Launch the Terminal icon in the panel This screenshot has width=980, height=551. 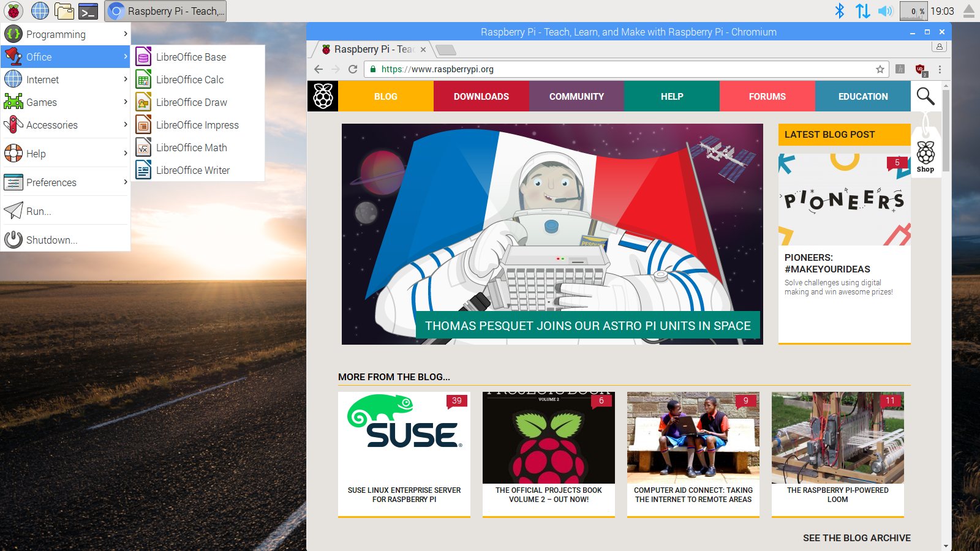[x=88, y=11]
